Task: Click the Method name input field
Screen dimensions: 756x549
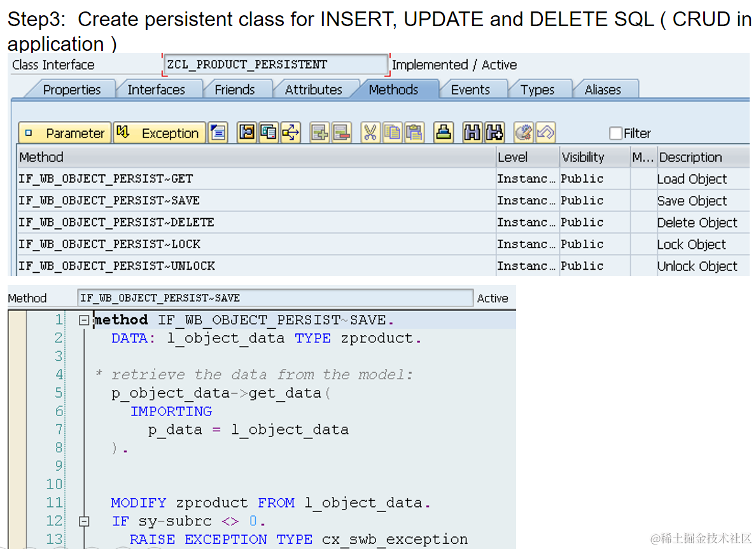Action: click(x=275, y=298)
